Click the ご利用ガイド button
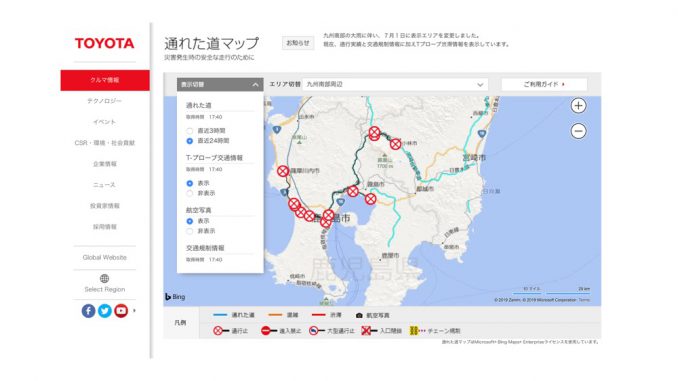The height and width of the screenshot is (381, 678). pyautogui.click(x=544, y=84)
